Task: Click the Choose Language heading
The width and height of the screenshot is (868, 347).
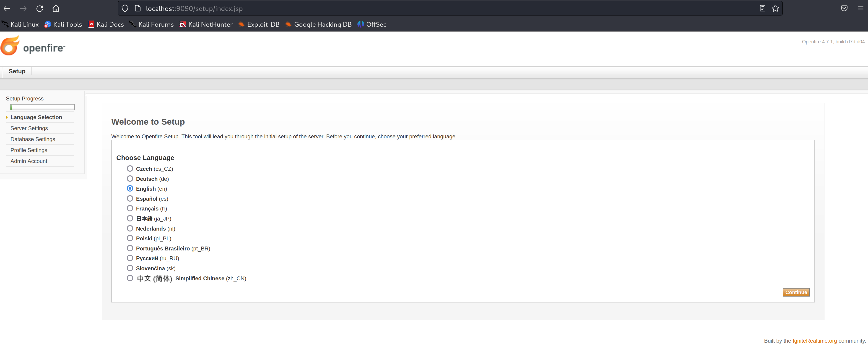Action: 145,158
